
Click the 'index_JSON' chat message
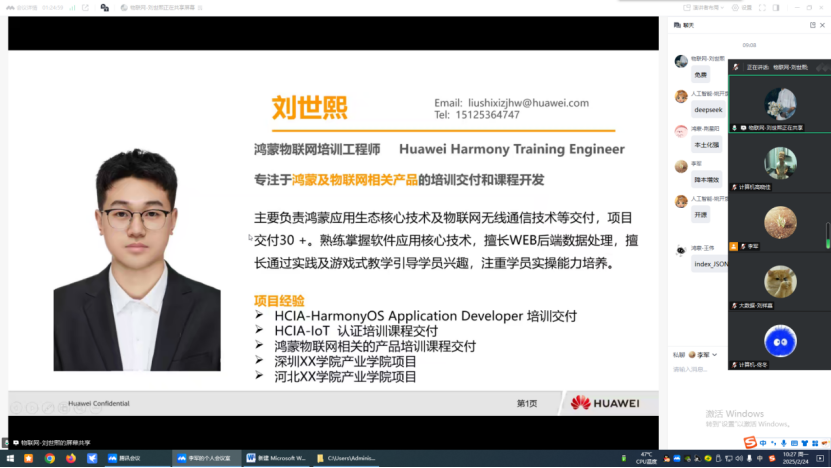pos(710,264)
